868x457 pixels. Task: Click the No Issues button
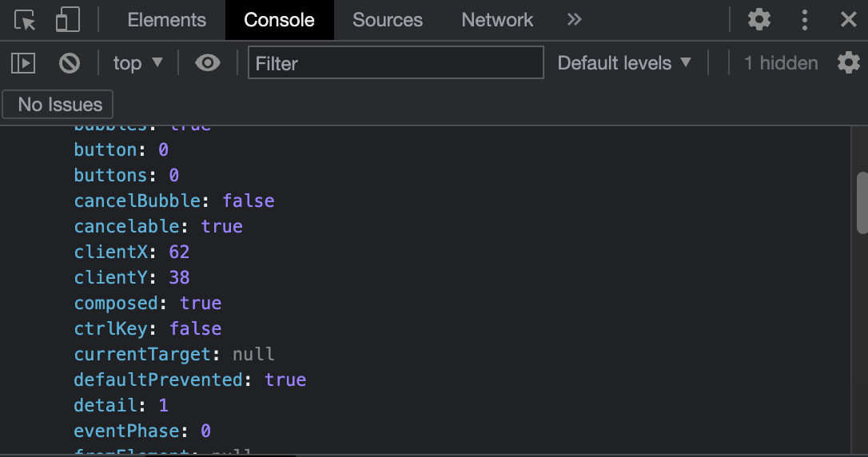click(x=58, y=105)
